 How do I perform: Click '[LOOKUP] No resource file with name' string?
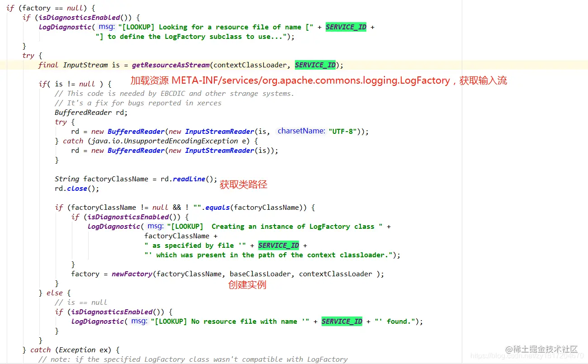click(x=230, y=321)
